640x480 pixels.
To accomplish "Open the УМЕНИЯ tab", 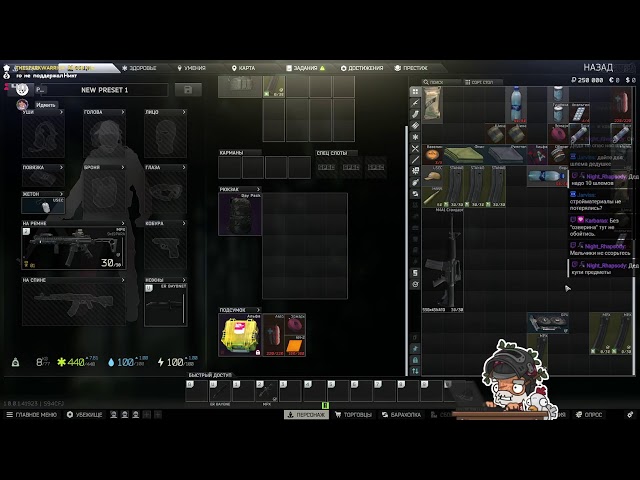I will [191, 68].
